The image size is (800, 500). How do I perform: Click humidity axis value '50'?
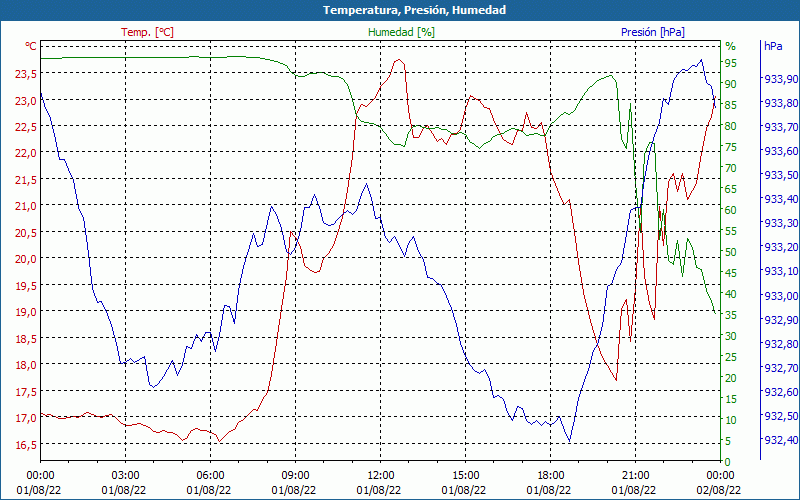tap(731, 252)
